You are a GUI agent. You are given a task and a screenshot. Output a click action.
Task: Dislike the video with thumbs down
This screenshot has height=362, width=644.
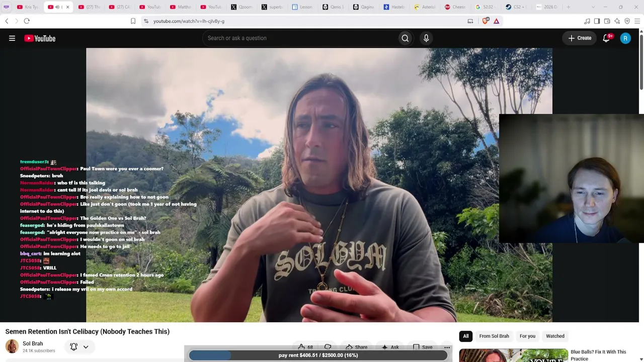point(328,347)
